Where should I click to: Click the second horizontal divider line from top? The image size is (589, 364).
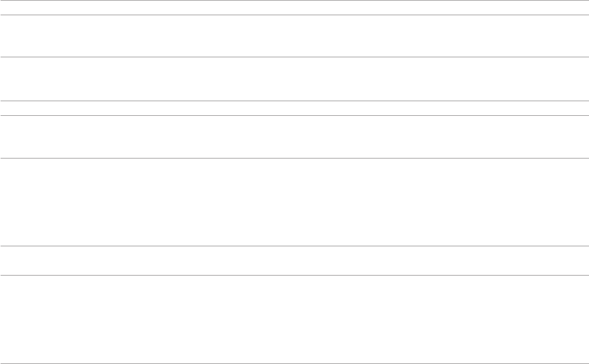(x=294, y=15)
